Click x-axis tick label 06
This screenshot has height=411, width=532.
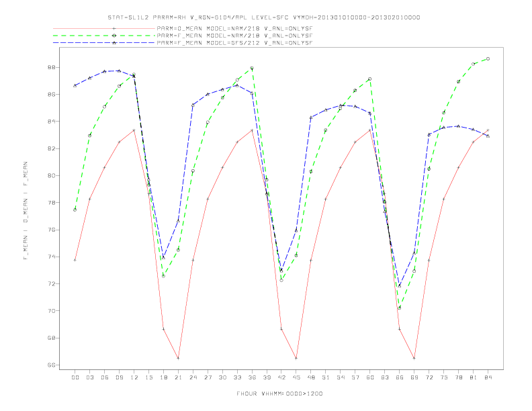105,377
